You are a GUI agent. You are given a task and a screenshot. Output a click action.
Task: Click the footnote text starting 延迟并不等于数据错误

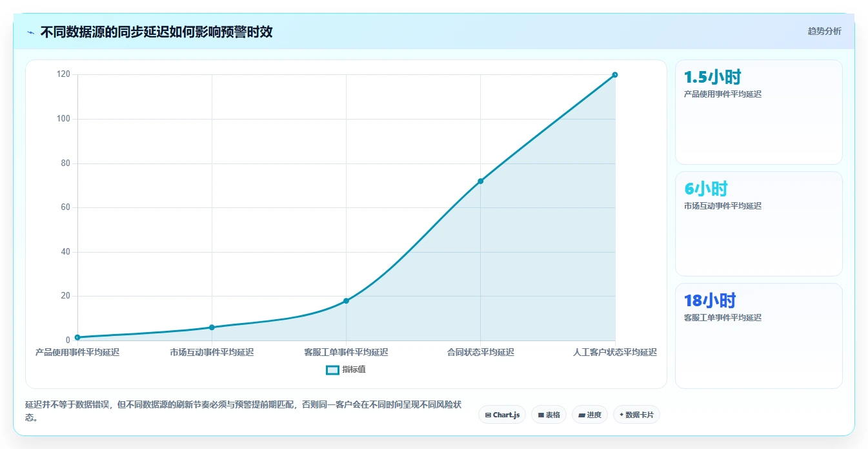[243, 411]
